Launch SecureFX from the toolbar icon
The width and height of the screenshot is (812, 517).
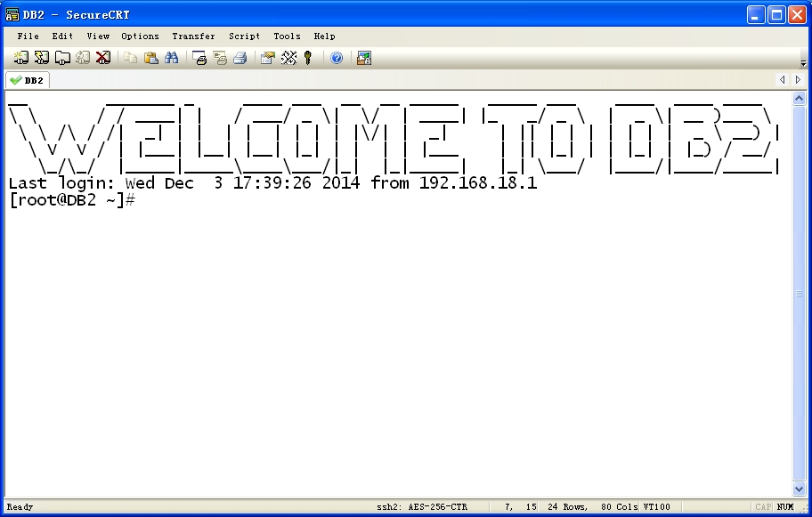(x=364, y=58)
